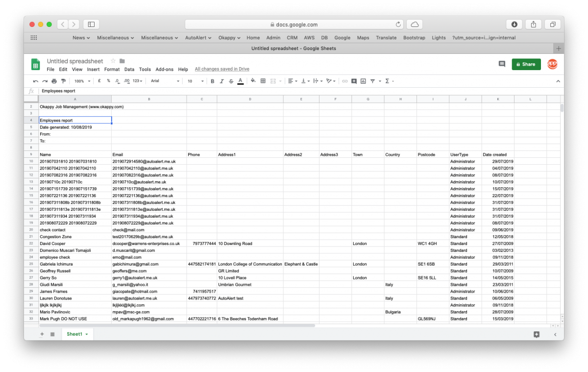Open the Borders tool
Image resolution: width=588 pixels, height=372 pixels.
click(263, 81)
